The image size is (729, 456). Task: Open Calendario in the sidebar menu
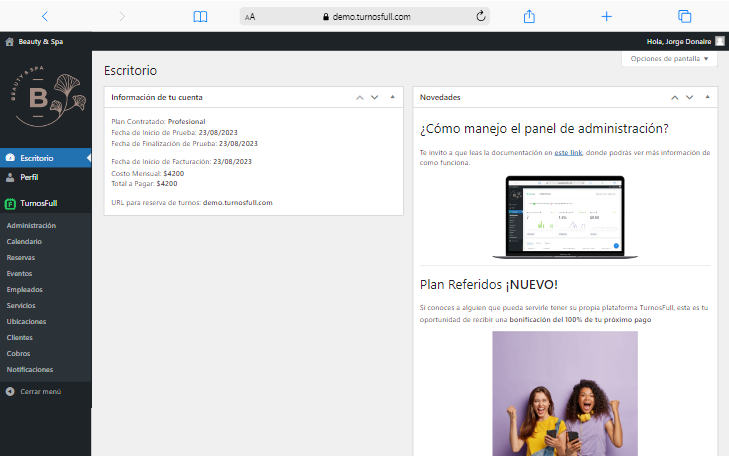(24, 242)
